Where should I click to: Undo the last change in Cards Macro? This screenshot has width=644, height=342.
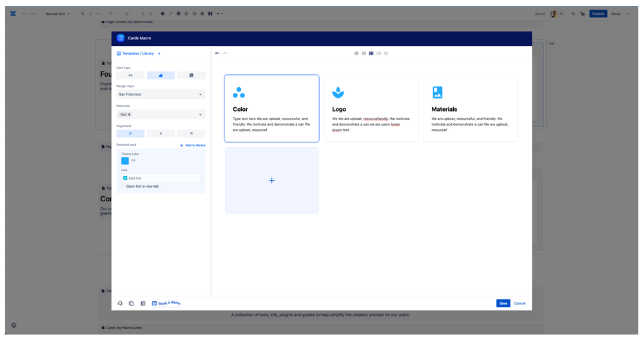click(217, 54)
